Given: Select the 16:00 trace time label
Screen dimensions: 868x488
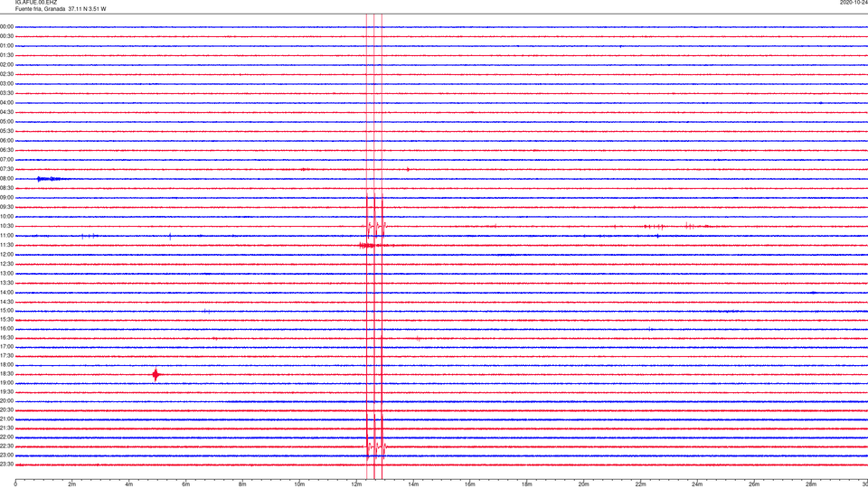Looking at the screenshot, I should (6, 329).
